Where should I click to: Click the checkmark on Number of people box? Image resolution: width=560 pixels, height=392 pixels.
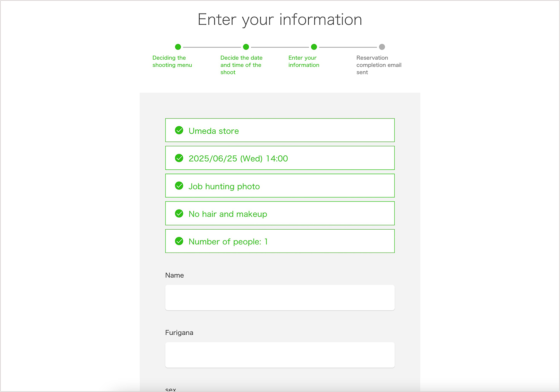pos(179,241)
